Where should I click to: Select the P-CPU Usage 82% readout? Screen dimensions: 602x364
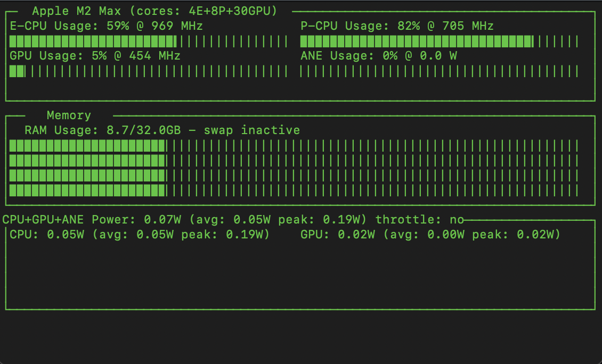pos(397,26)
